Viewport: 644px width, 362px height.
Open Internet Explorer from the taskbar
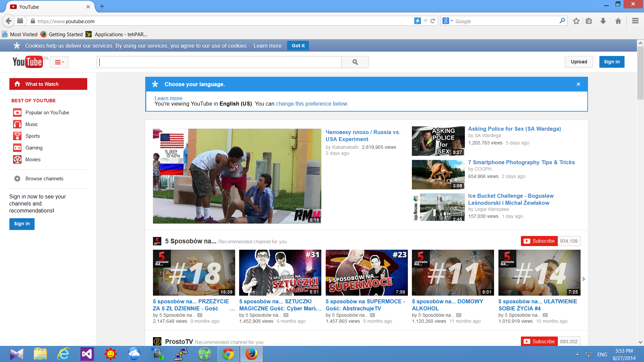point(63,354)
